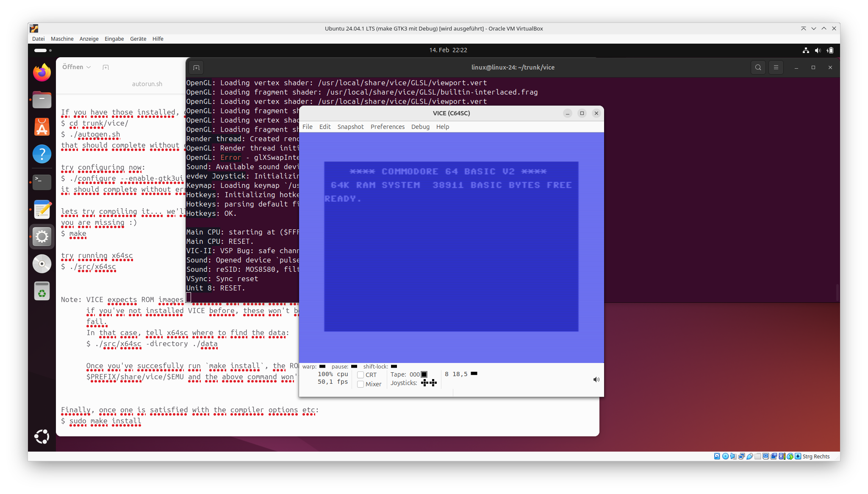Open VirtualBox Eingabe menu

114,39
